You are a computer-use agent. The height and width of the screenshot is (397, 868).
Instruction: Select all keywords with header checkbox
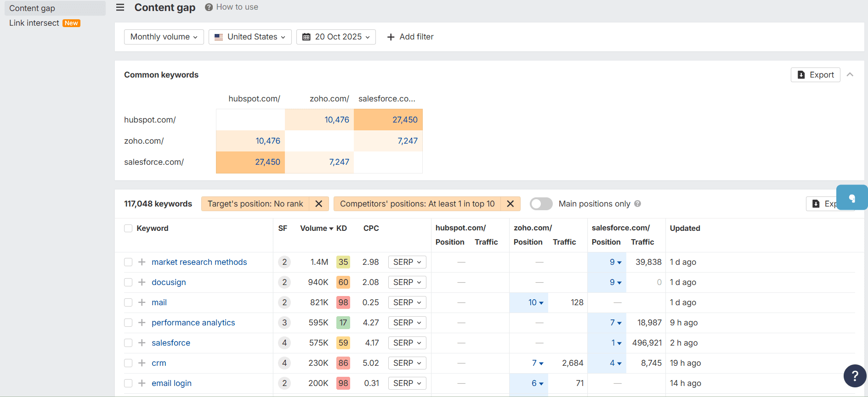coord(128,229)
